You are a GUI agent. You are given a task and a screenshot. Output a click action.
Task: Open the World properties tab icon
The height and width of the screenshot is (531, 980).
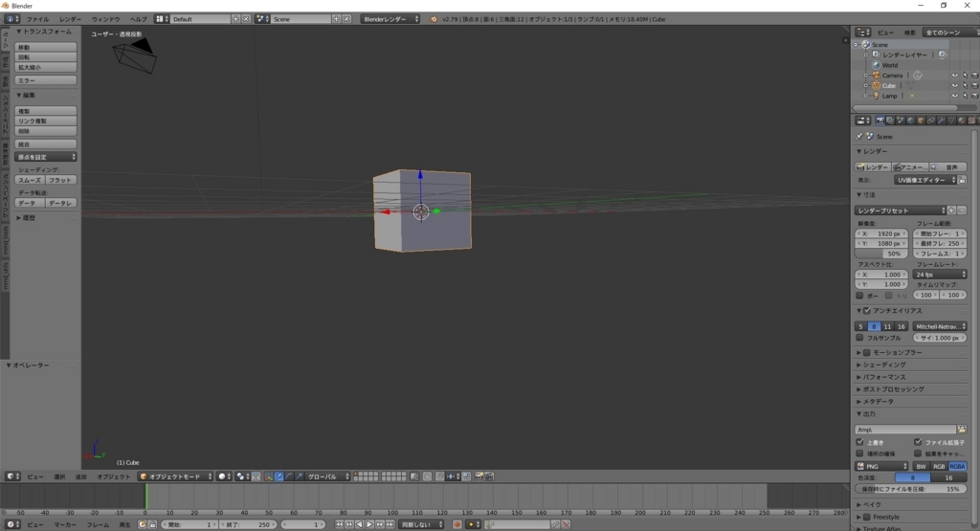(x=910, y=121)
